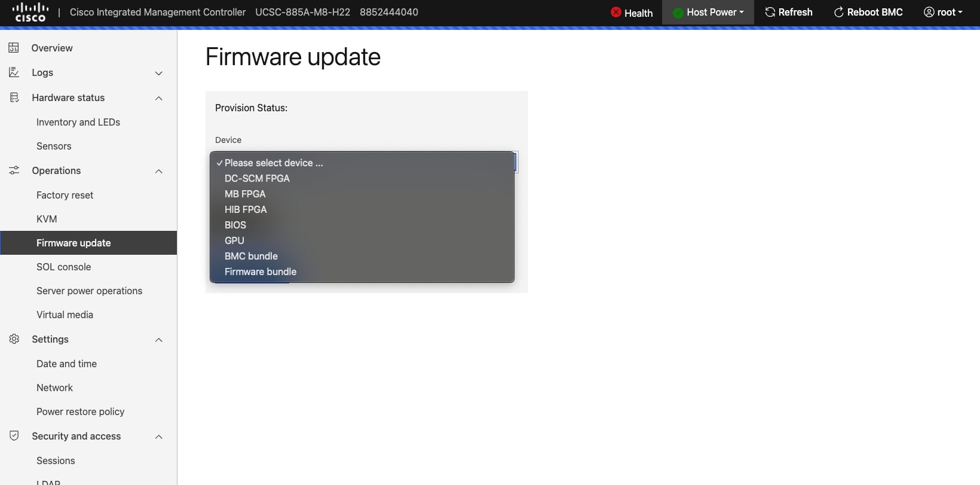Viewport: 980px width, 485px height.
Task: Click the Logs section label
Action: click(42, 72)
